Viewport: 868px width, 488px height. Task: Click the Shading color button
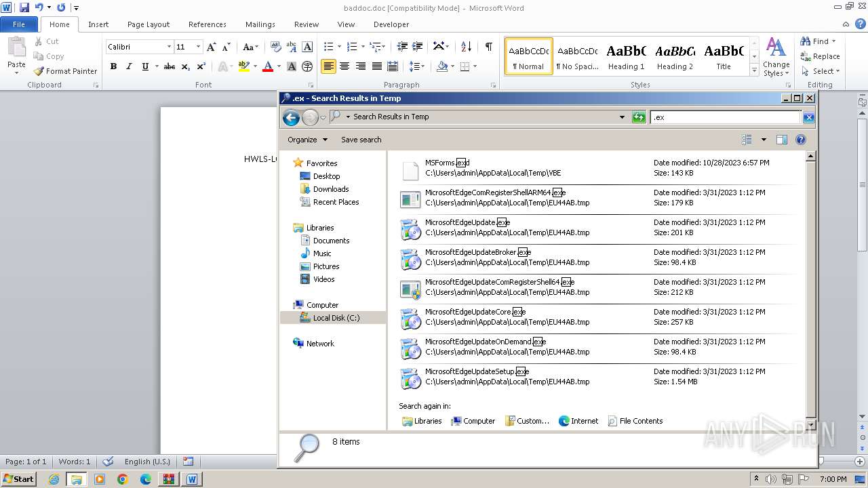[x=442, y=66]
